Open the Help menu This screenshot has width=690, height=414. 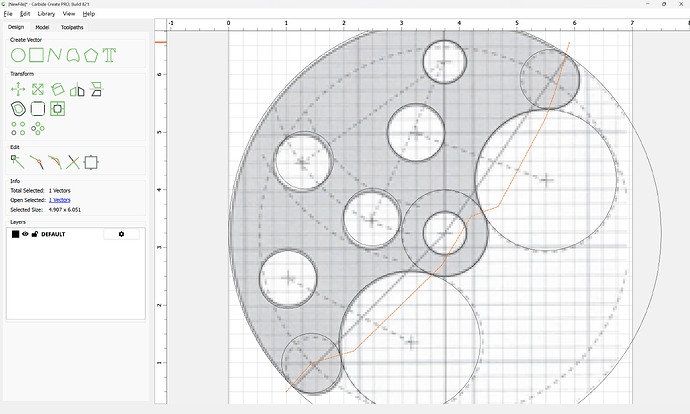click(89, 14)
